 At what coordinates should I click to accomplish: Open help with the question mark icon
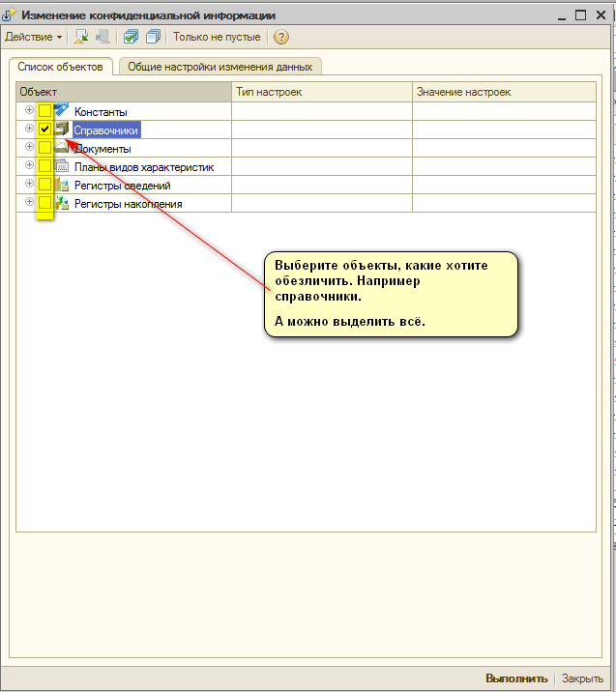pos(281,37)
